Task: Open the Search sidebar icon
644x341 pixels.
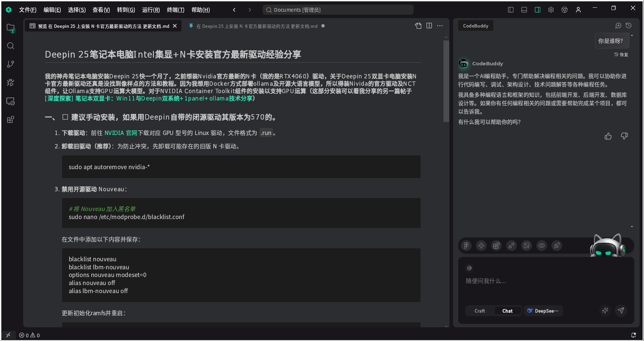Action: 11,46
